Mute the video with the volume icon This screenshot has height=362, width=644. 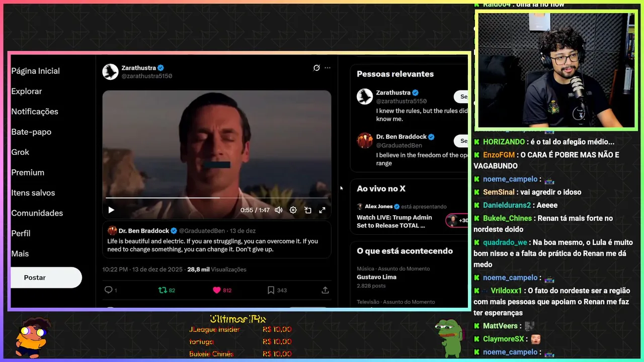pos(278,210)
